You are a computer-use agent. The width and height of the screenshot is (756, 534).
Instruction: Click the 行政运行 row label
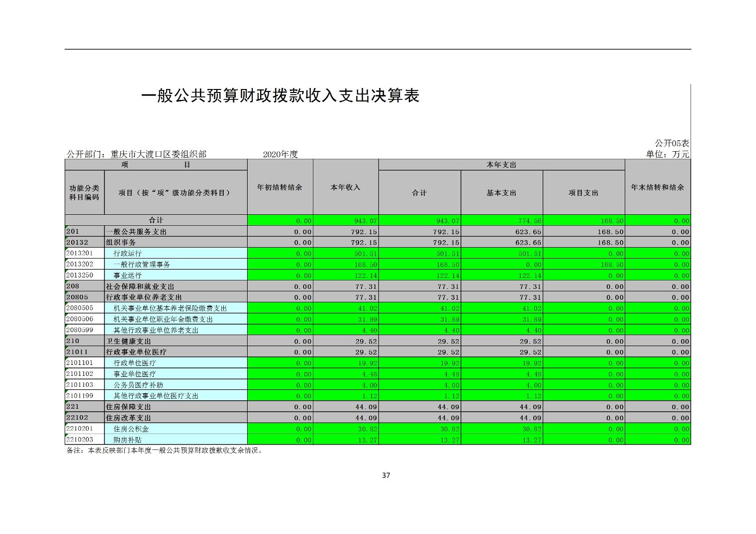(x=127, y=254)
